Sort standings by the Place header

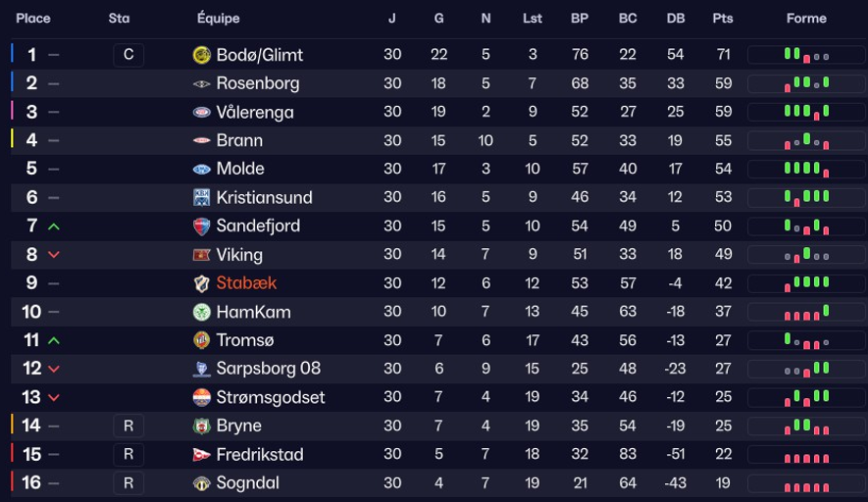pos(33,19)
